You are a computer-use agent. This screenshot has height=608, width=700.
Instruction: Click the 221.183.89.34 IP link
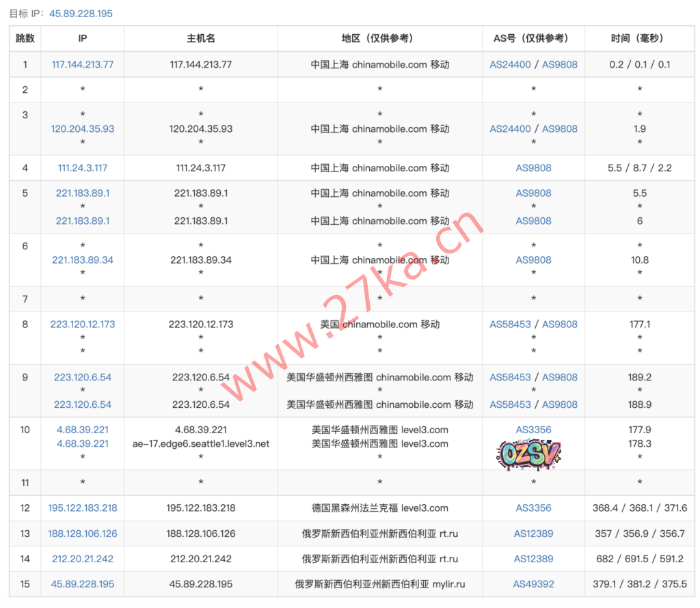click(83, 260)
